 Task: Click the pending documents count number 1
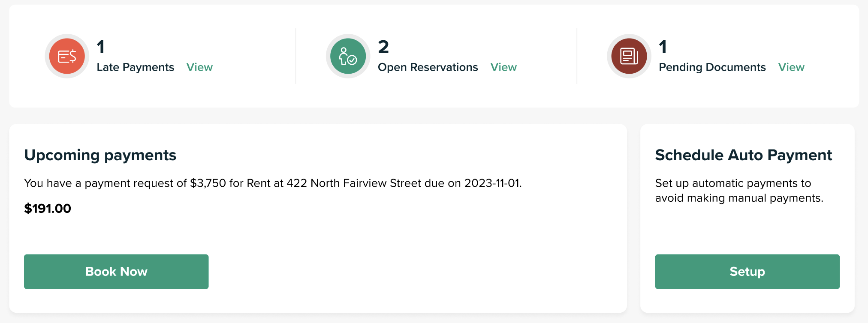[x=663, y=47]
